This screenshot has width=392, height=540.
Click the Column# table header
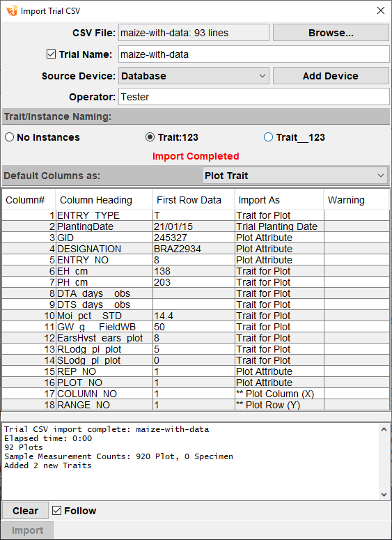[29, 200]
